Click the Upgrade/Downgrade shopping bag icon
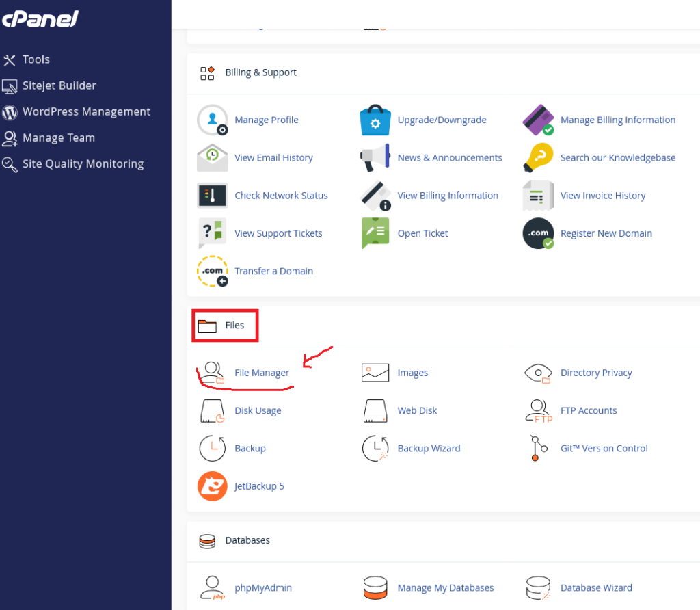 click(375, 120)
